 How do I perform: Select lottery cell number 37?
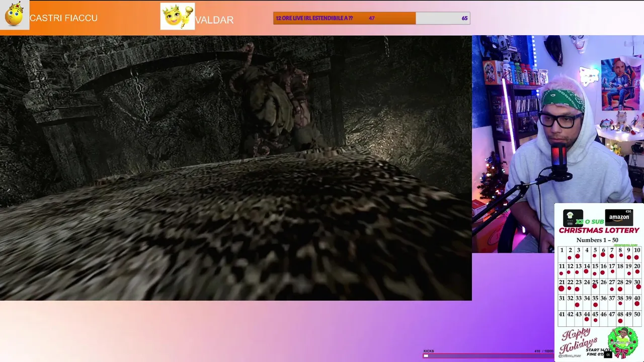click(612, 302)
